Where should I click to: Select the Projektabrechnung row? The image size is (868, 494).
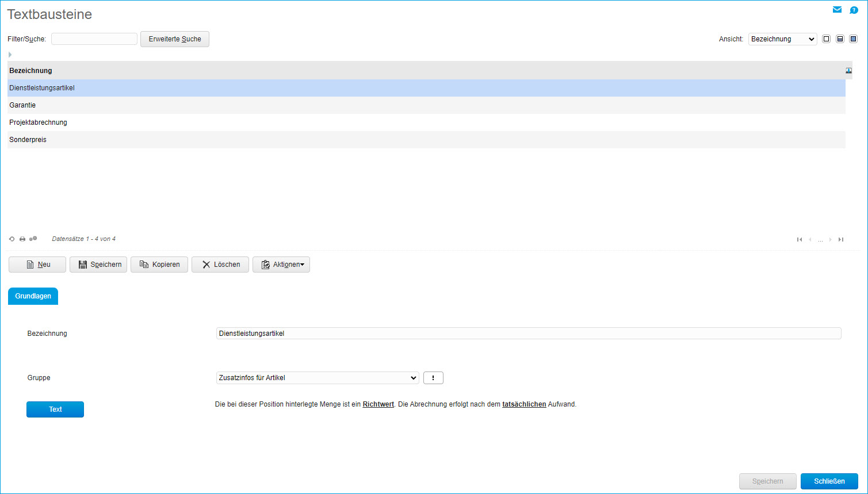[426, 122]
